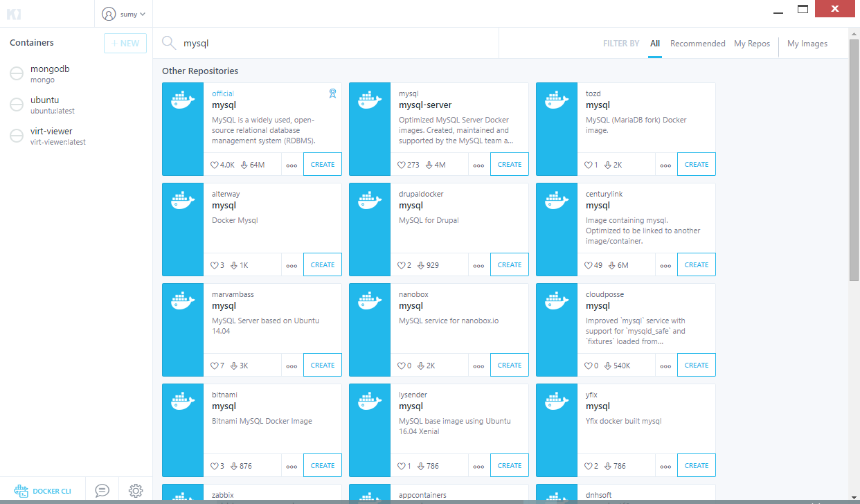
Task: Switch to the My Repos filter tab
Action: 752,44
